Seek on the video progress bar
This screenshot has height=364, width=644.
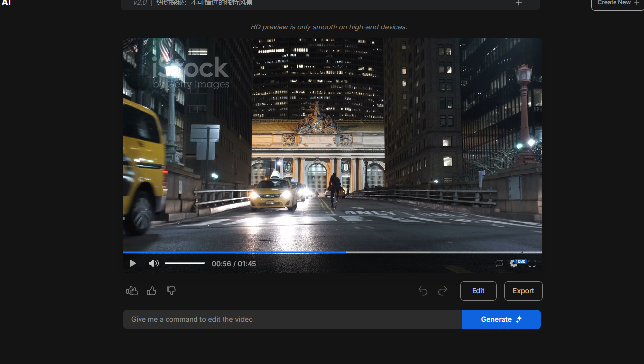point(332,252)
